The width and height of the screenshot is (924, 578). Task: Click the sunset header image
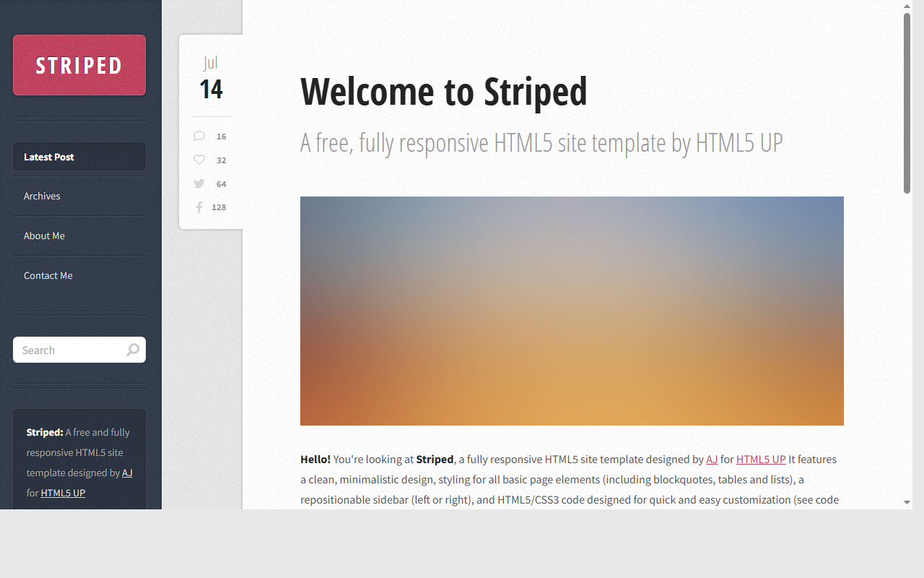point(572,311)
